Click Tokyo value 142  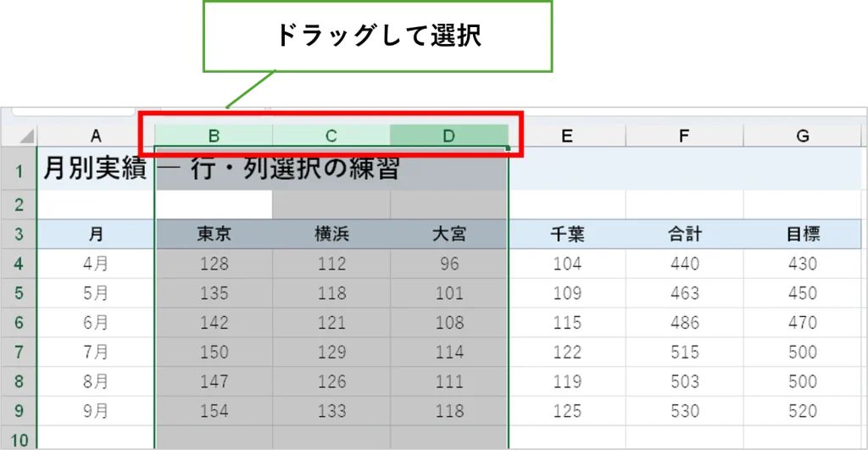click(x=214, y=322)
